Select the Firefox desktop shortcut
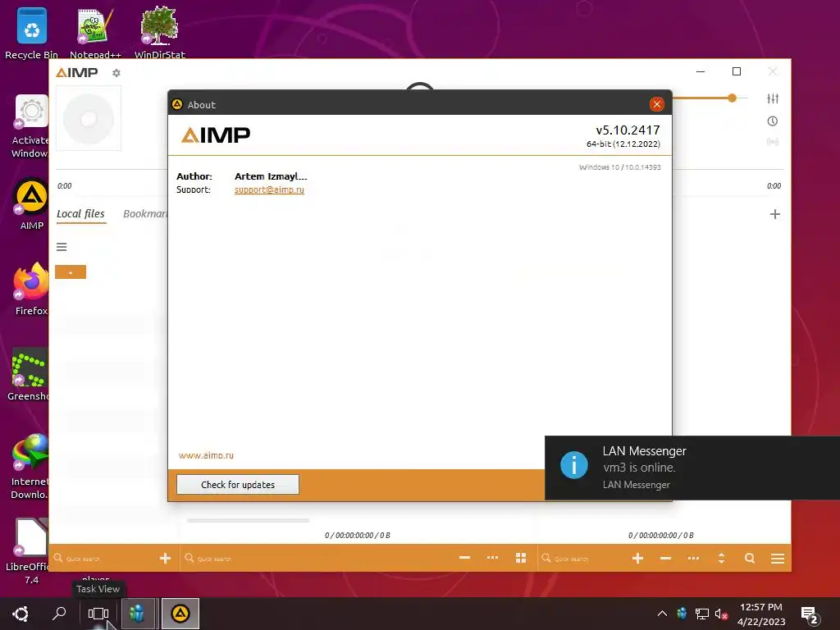The height and width of the screenshot is (630, 840). pos(31,290)
